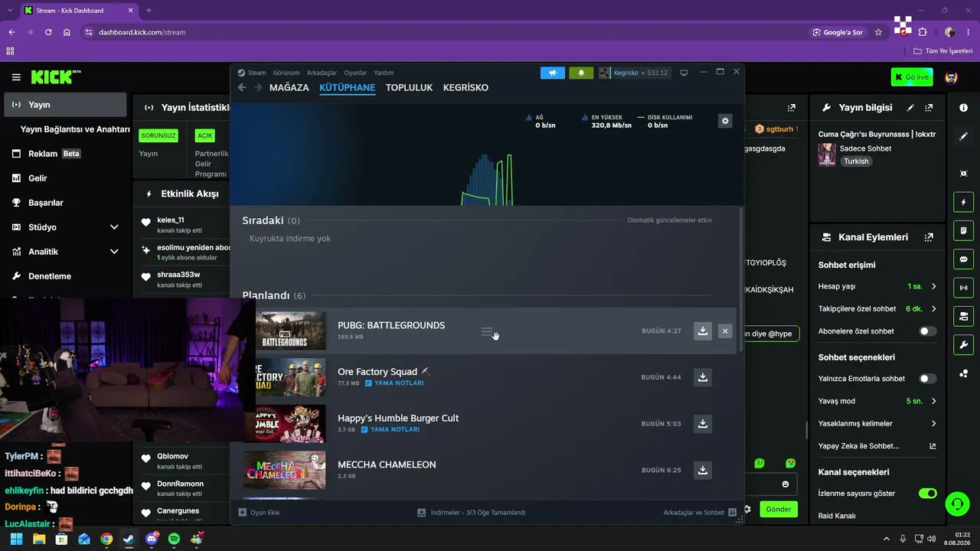Viewport: 980px width, 551px height.
Task: Disable İzlenme sayısını göster switch
Action: point(927,494)
